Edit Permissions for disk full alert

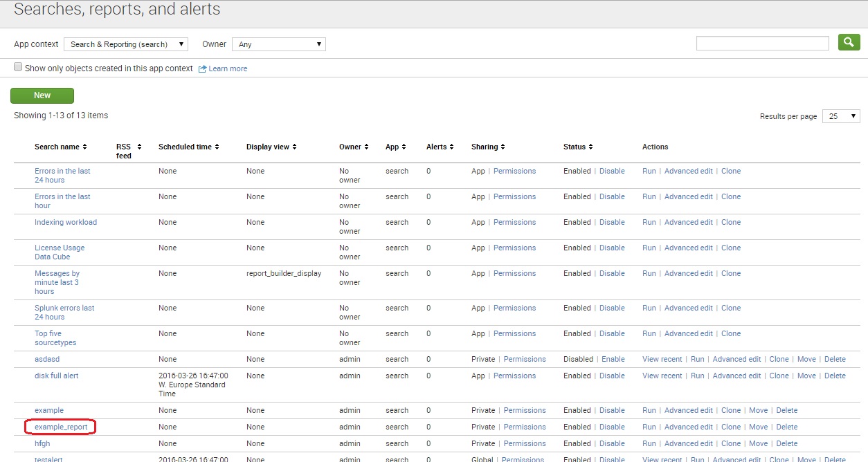click(x=514, y=376)
